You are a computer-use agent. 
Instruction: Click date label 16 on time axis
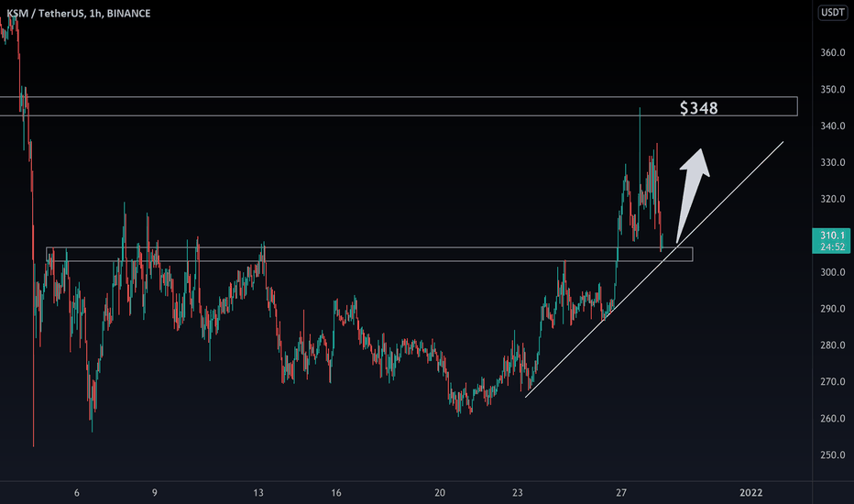coord(336,493)
